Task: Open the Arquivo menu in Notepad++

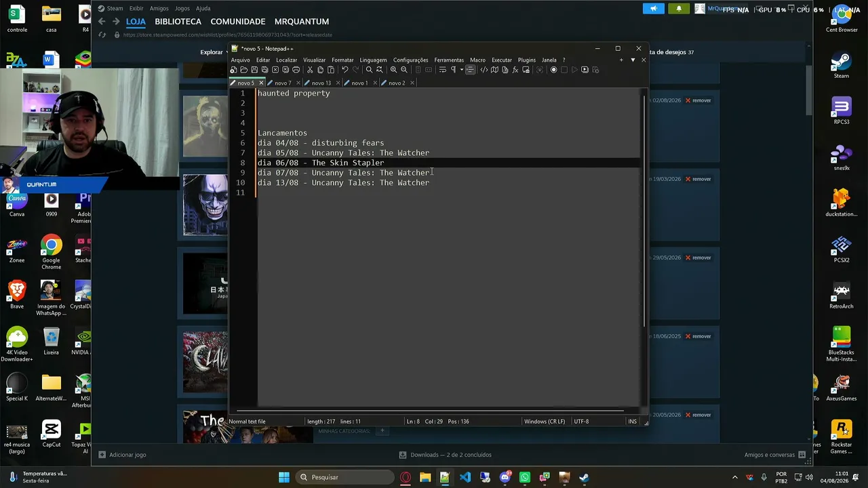Action: 240,60
